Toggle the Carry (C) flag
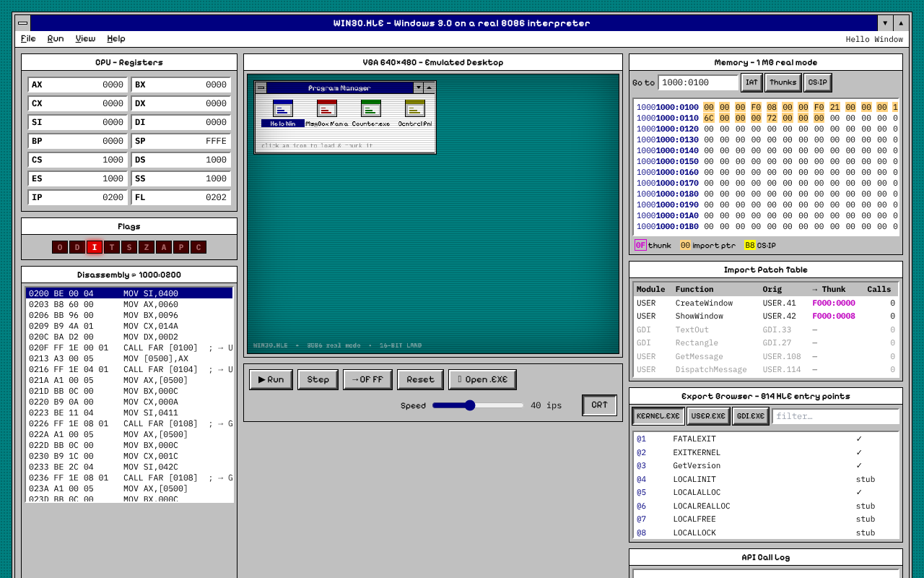The image size is (924, 578). click(x=199, y=247)
